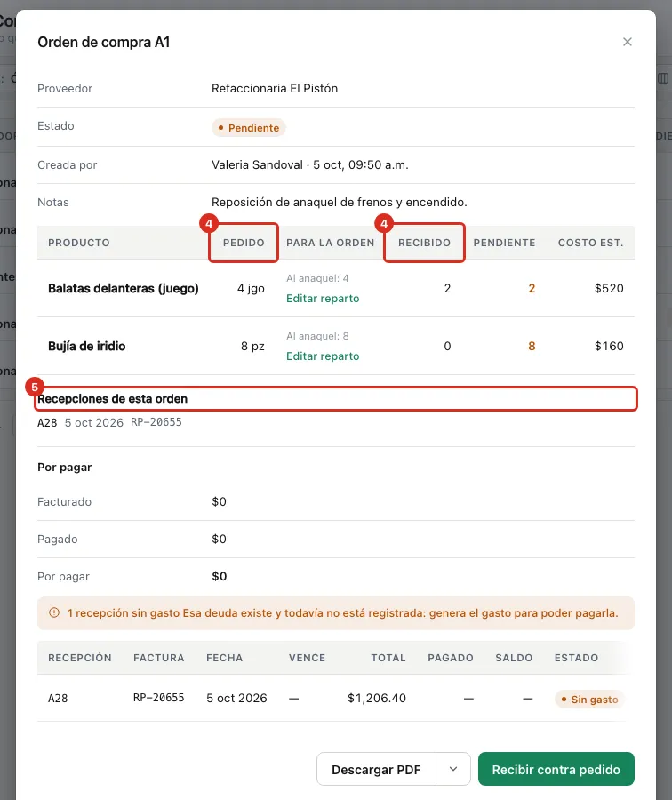Click the FECHA column header
The height and width of the screenshot is (800, 672).
(x=225, y=658)
